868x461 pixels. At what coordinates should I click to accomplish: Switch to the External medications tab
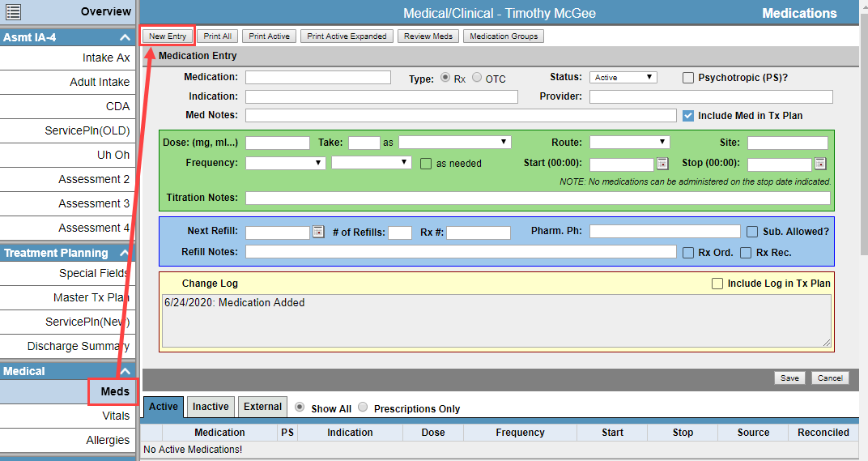coord(262,407)
